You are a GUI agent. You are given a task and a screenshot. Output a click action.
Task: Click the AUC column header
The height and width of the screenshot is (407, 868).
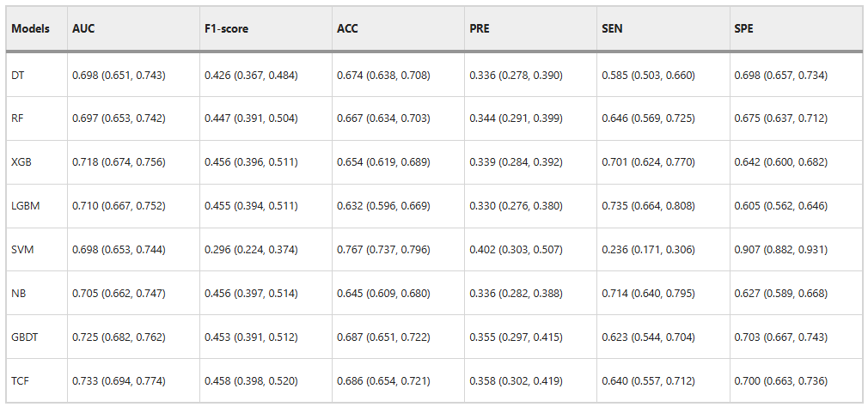pyautogui.click(x=83, y=28)
